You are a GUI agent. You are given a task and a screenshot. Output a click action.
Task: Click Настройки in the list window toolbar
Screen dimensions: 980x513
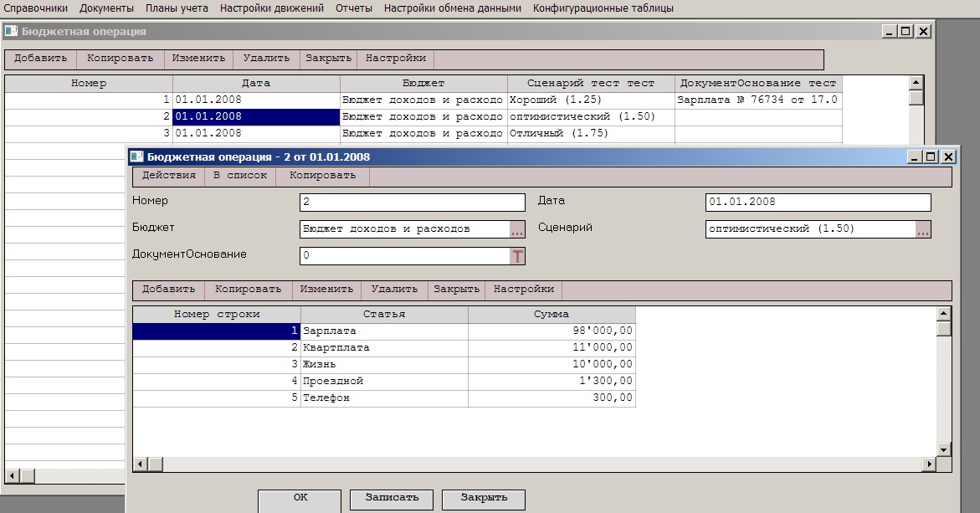[x=396, y=58]
